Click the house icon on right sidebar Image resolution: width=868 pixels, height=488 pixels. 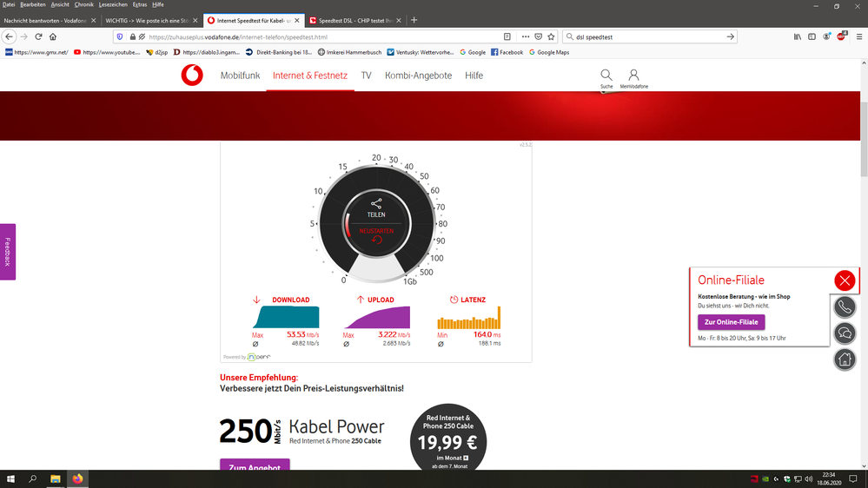tap(845, 359)
